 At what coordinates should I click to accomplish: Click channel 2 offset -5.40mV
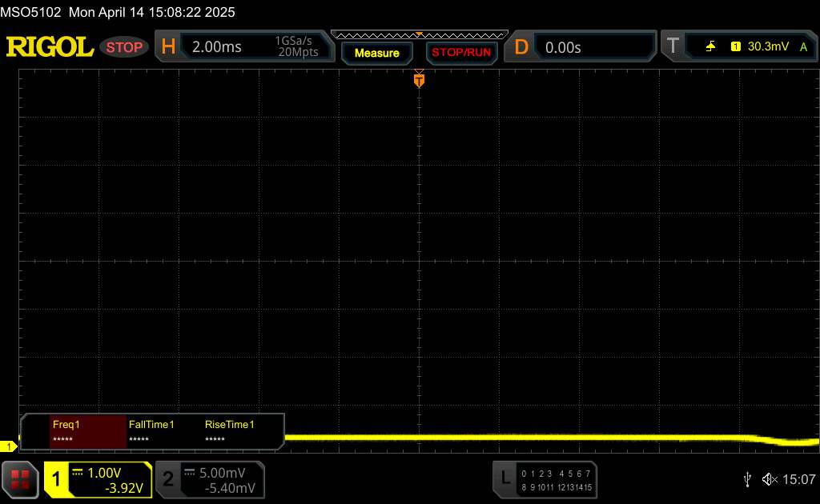point(230,488)
